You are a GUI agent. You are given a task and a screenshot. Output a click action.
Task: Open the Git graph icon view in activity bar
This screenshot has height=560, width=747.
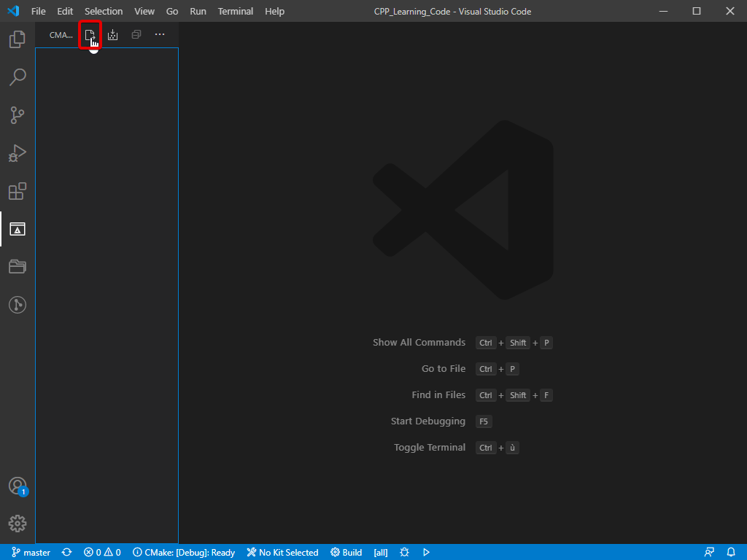(18, 305)
